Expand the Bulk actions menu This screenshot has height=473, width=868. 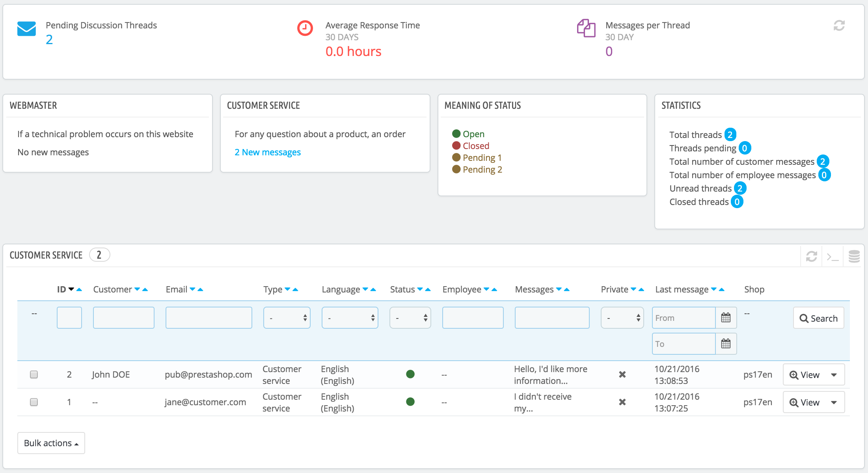click(51, 443)
